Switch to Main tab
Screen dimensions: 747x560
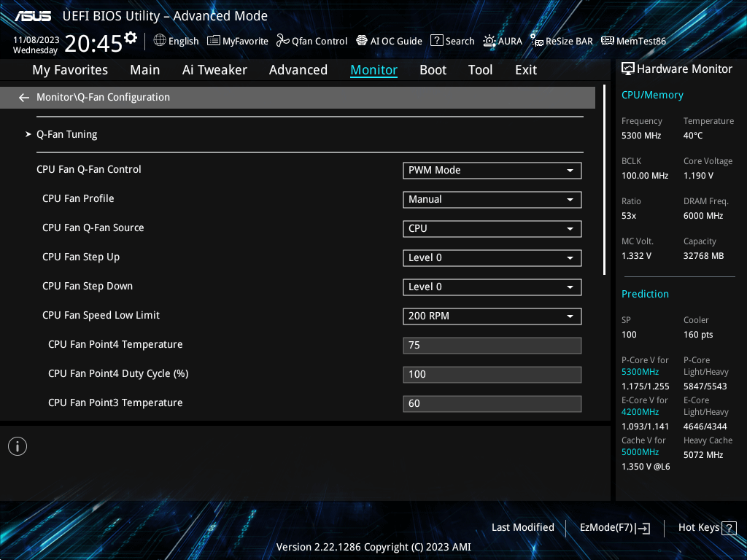pyautogui.click(x=145, y=70)
